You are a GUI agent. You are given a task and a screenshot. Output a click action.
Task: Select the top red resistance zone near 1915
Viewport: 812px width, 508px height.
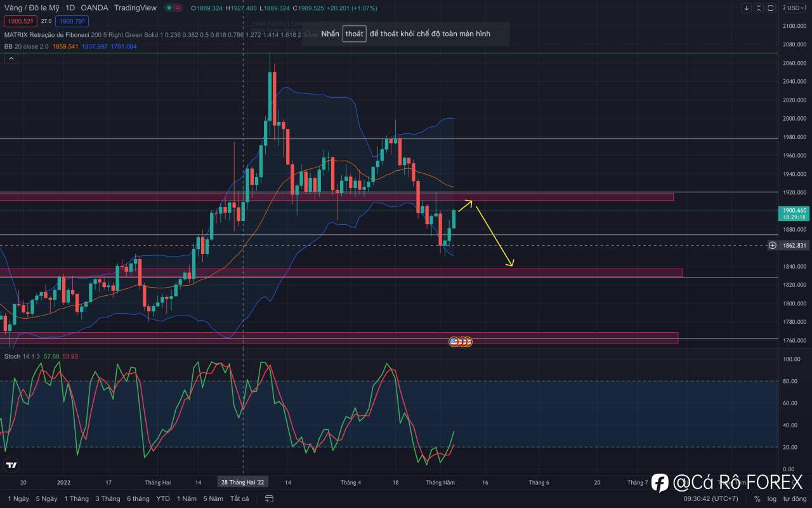coord(336,197)
